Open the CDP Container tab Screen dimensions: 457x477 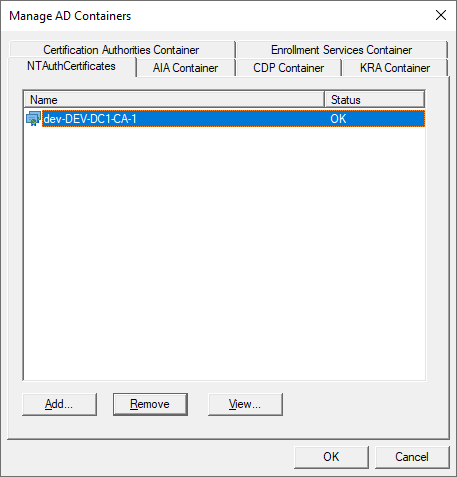tap(288, 68)
